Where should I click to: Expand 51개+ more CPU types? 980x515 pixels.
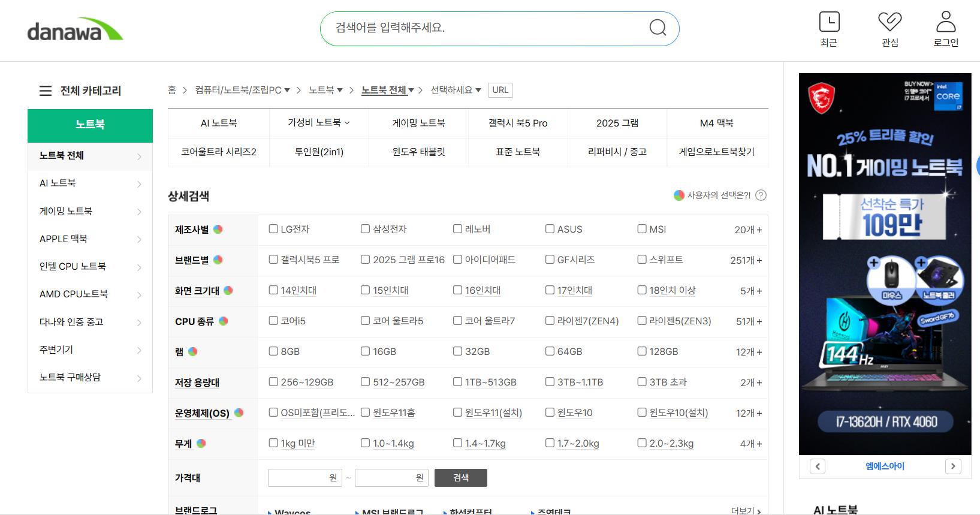[749, 321]
